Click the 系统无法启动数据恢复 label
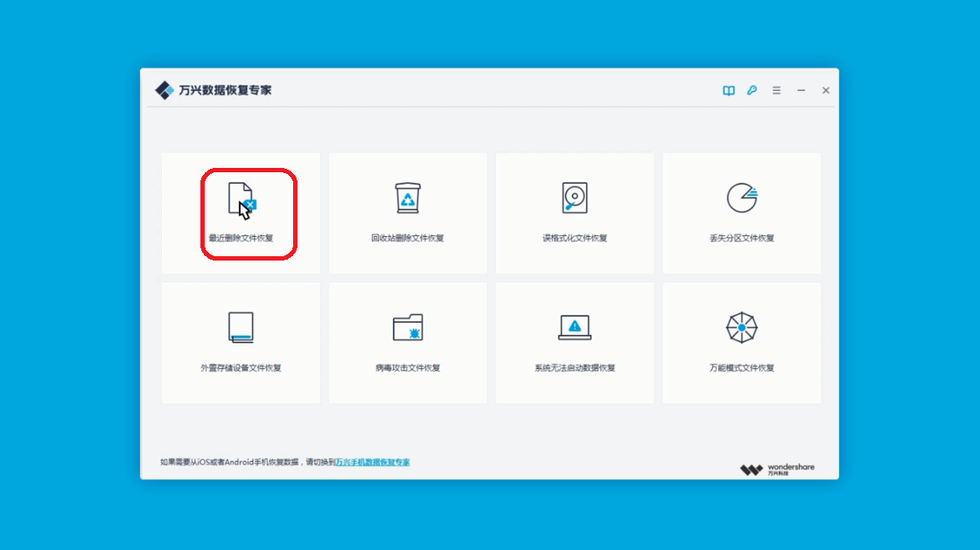 coord(574,368)
